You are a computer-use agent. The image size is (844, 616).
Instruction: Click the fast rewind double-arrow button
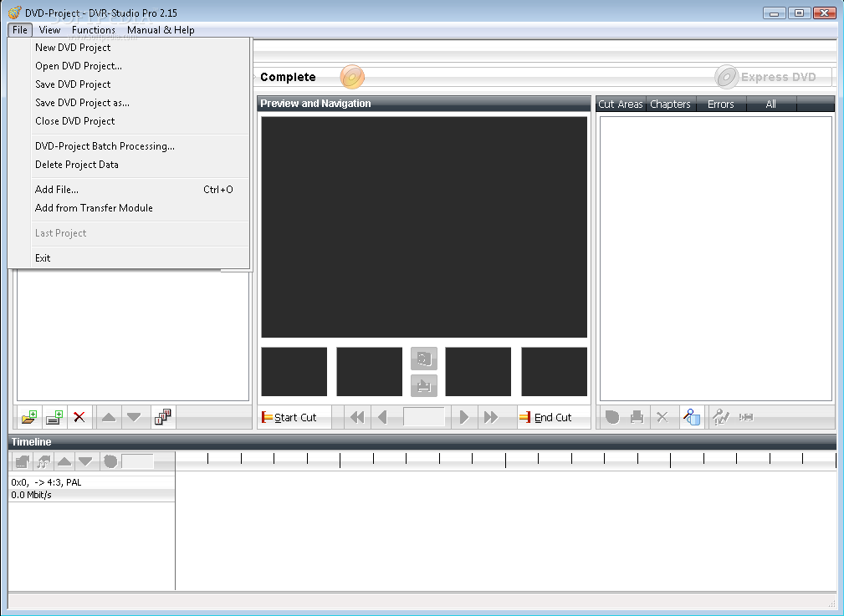(357, 417)
